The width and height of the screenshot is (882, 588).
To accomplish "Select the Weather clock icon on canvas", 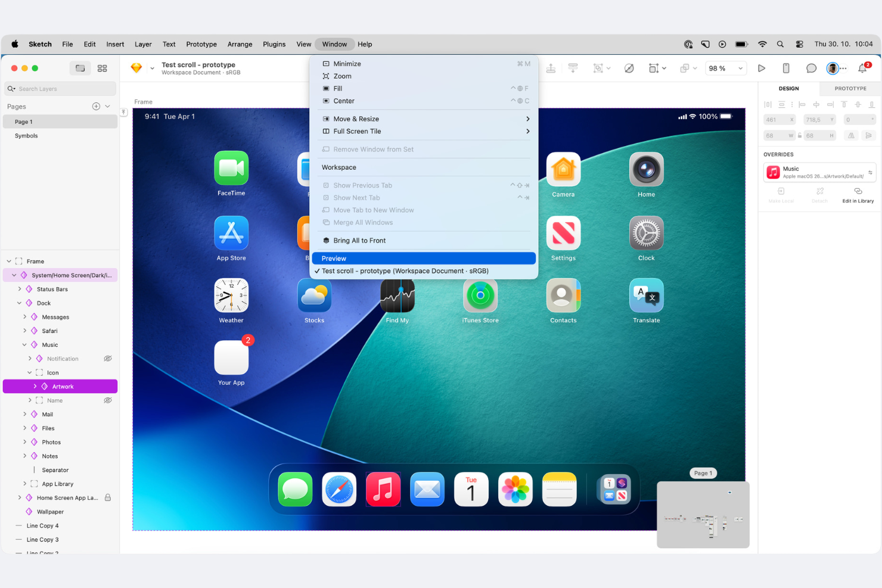I will [x=231, y=295].
